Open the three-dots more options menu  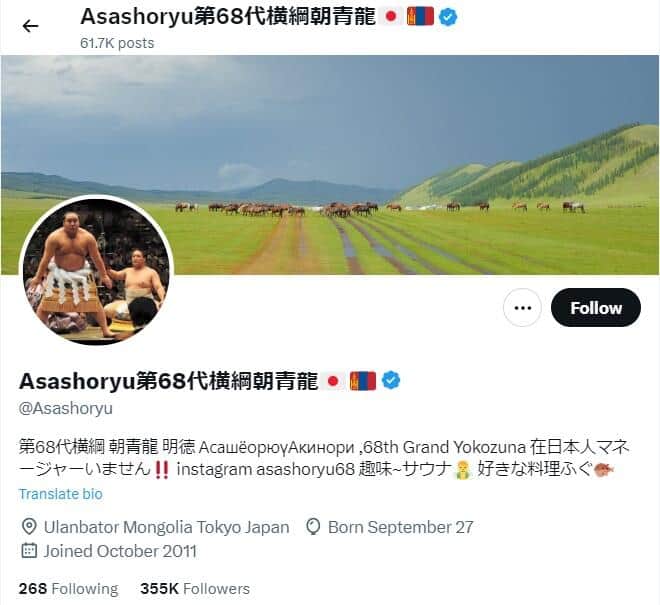(522, 307)
